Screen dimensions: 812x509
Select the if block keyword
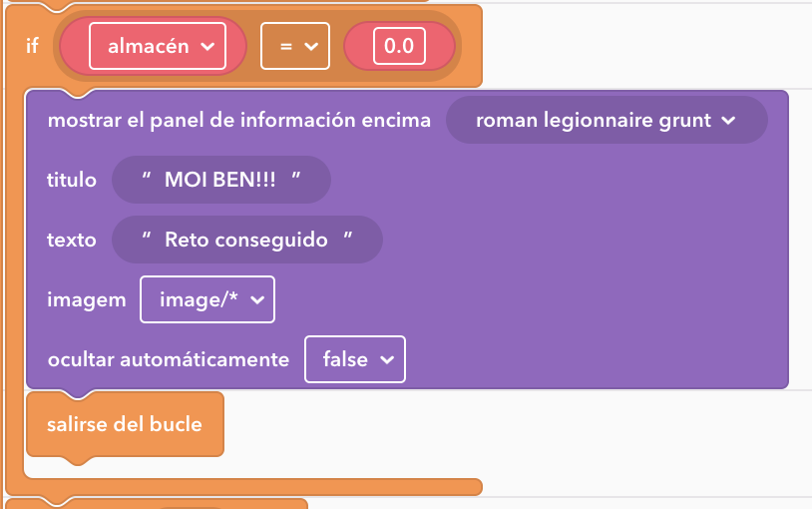click(x=33, y=46)
